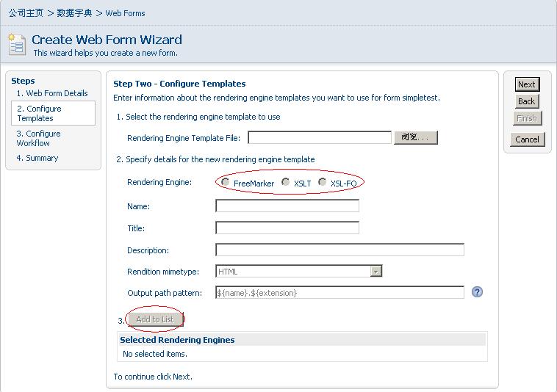Click the Cancel button
The height and width of the screenshot is (392, 557).
[x=527, y=139]
